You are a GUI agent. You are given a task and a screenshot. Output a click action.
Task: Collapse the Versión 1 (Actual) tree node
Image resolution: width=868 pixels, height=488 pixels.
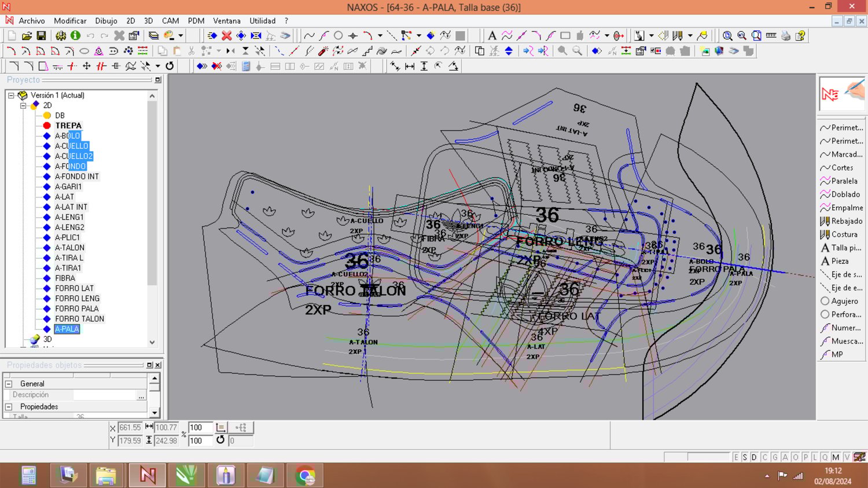point(11,96)
